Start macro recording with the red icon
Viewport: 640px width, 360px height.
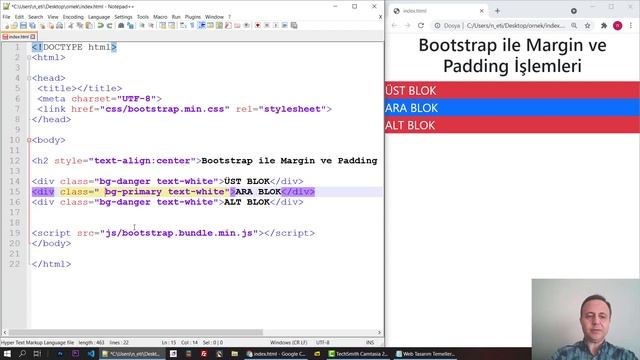pos(257,25)
